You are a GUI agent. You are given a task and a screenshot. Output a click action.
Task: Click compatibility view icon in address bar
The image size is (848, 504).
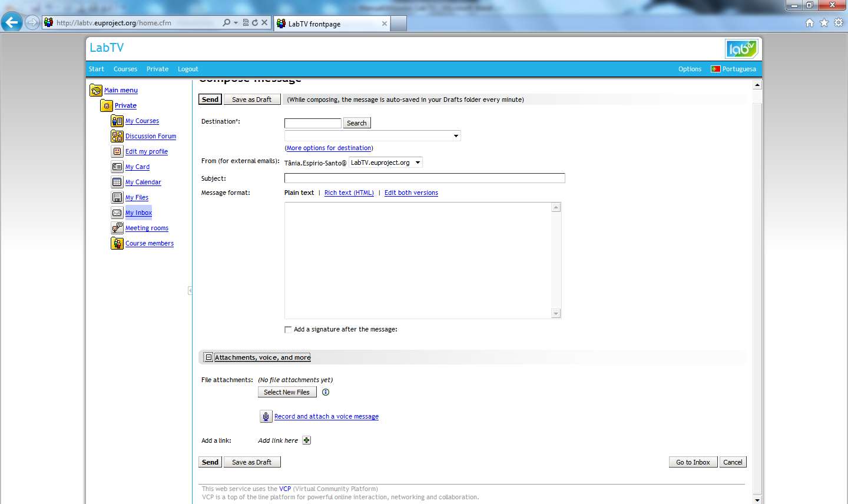point(246,23)
